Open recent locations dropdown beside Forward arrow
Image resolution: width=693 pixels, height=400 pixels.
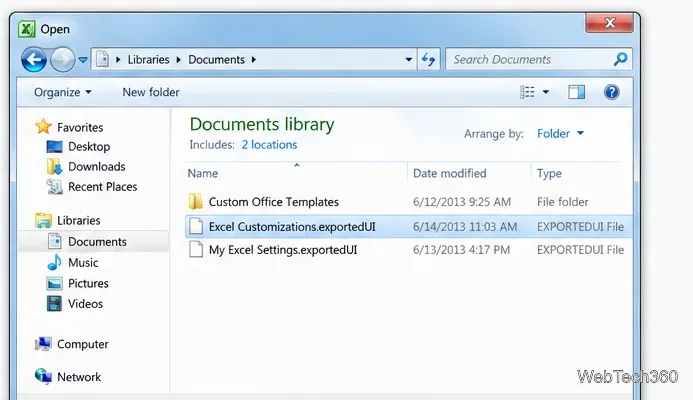tap(83, 60)
